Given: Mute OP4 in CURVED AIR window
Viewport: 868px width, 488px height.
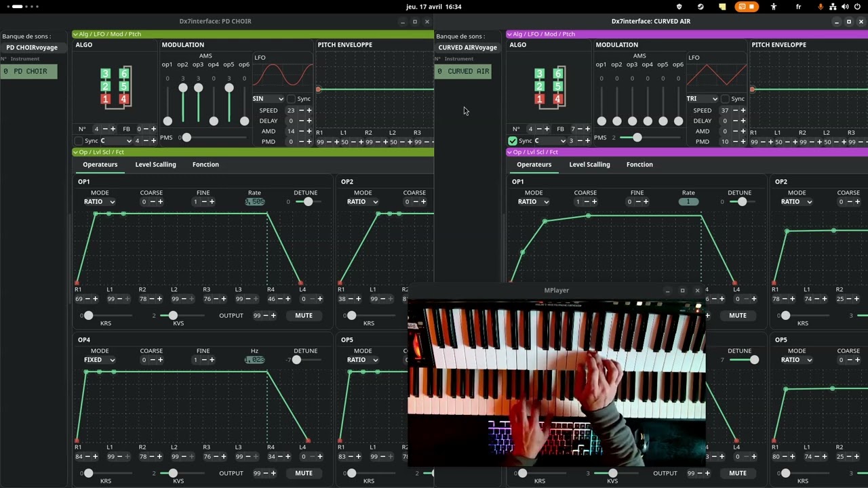Looking at the screenshot, I should click(738, 473).
